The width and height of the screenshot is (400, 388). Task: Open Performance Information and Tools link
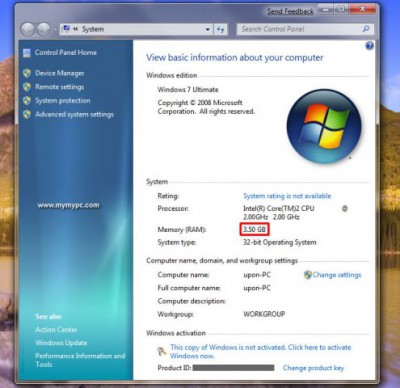point(80,360)
